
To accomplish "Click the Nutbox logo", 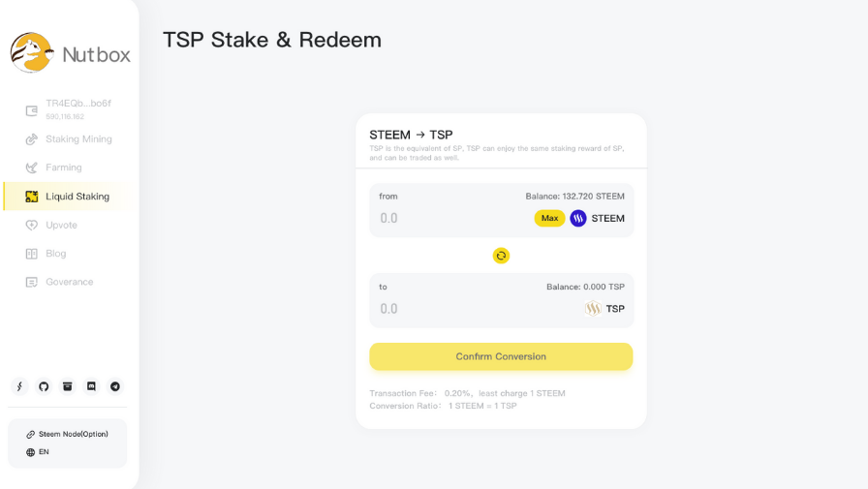I will click(x=70, y=53).
